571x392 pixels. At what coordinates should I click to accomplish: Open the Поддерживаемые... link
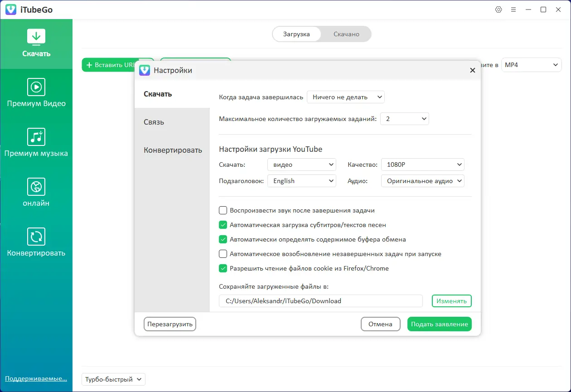click(36, 378)
